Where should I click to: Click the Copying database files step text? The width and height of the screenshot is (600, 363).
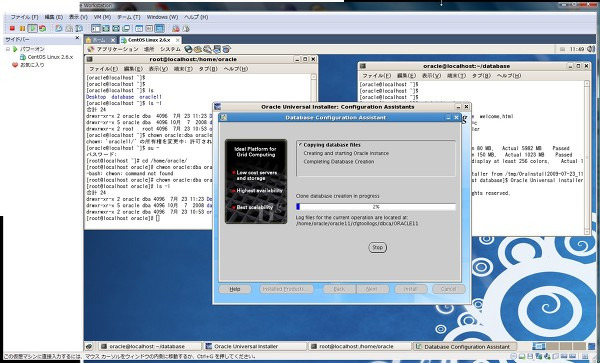click(332, 145)
